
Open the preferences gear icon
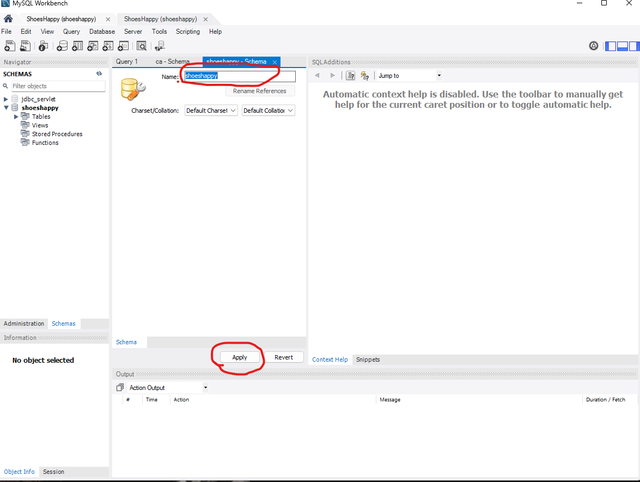click(593, 46)
